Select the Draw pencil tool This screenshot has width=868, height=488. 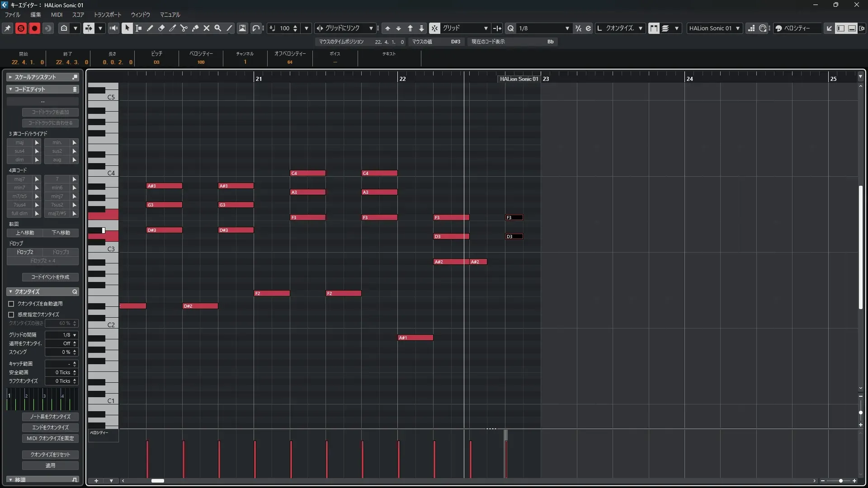click(x=150, y=28)
